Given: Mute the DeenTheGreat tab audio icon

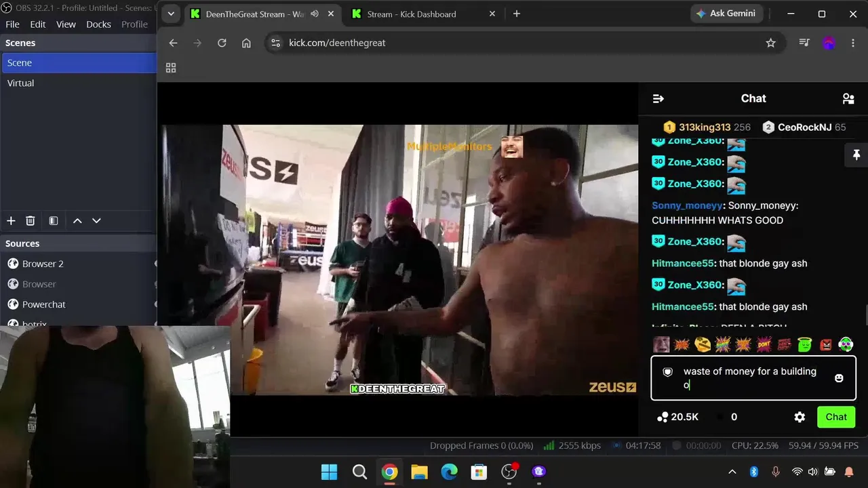Looking at the screenshot, I should click(x=315, y=14).
